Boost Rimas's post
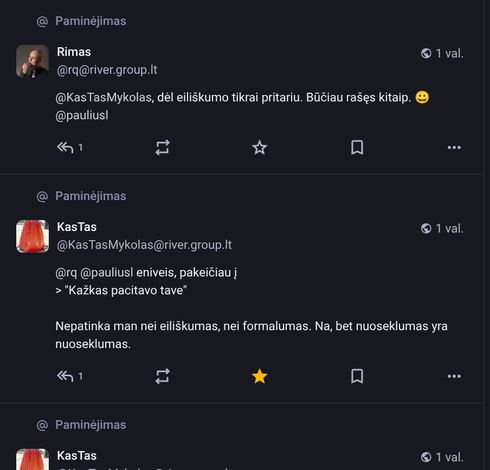This screenshot has height=470, width=490. (163, 147)
